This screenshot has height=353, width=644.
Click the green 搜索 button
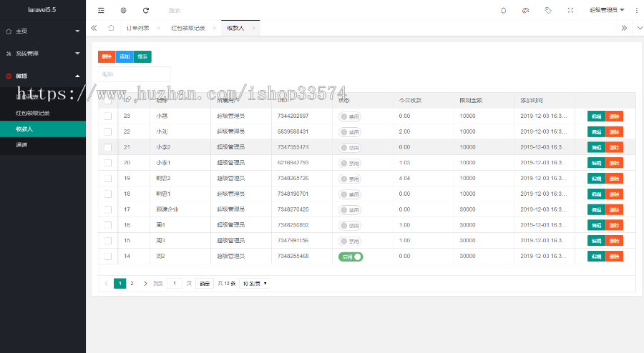coord(142,56)
